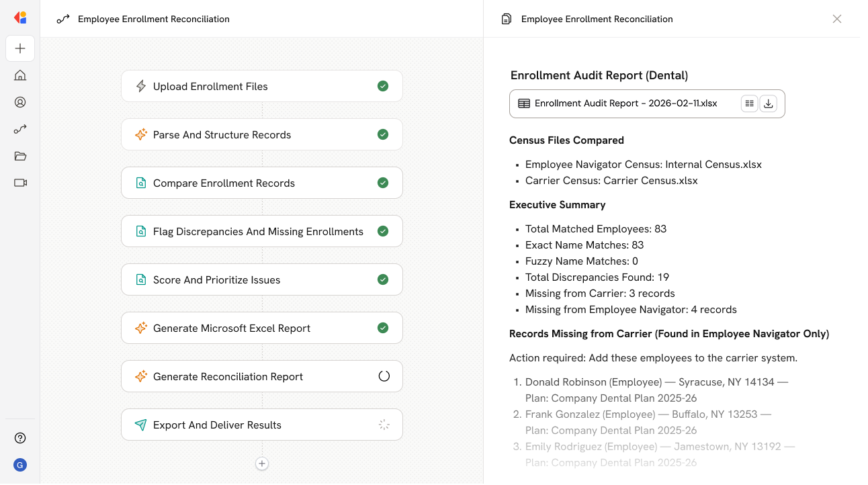
Task: Open the help question mark icon
Action: pyautogui.click(x=20, y=438)
